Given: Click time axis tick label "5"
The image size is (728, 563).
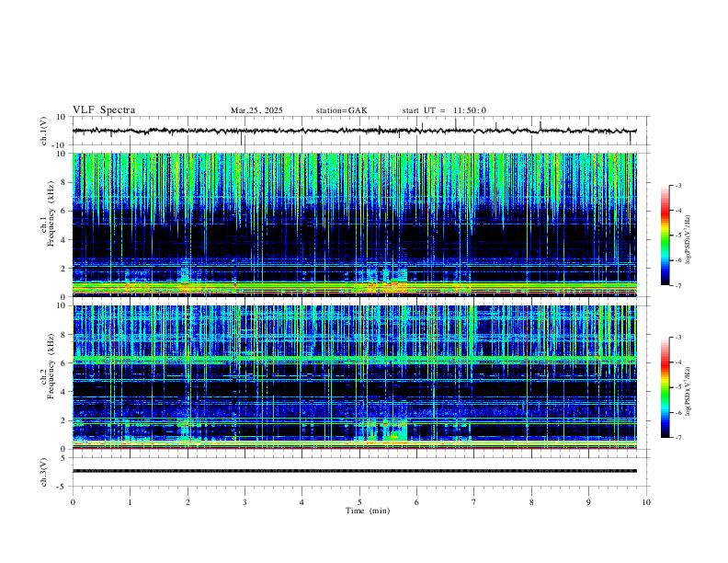Looking at the screenshot, I should [359, 502].
